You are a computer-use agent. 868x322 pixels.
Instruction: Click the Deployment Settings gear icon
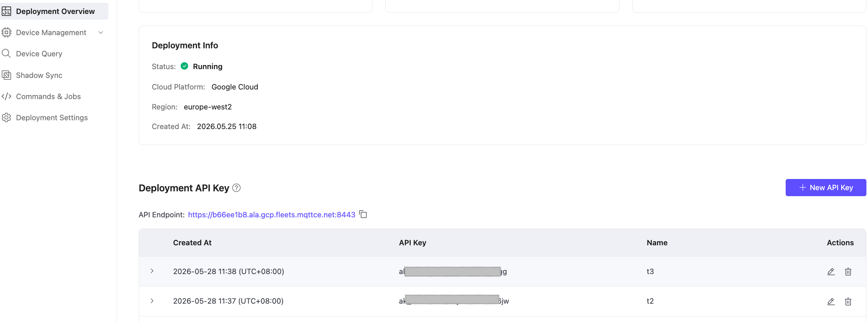[x=6, y=117]
